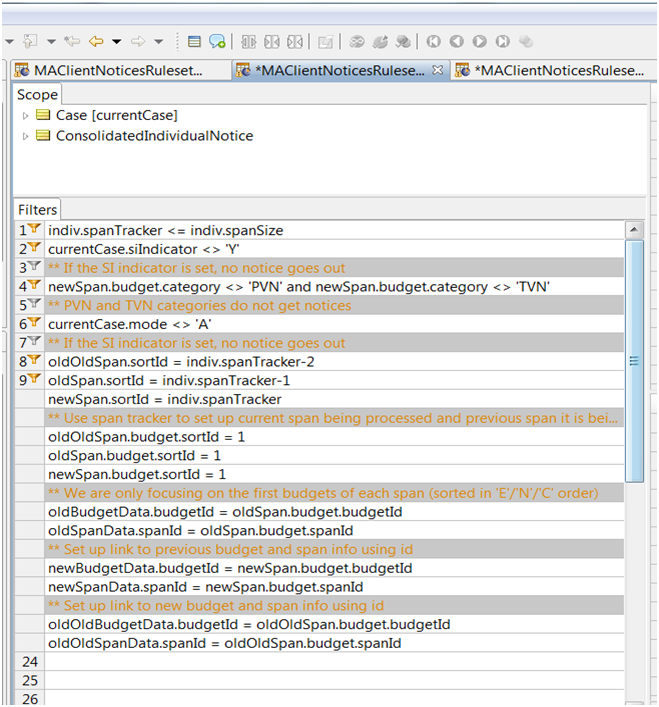Select filter 'oldBudgetData.budgetId = oldSpan.budget.budgetId'
659x707 pixels.
click(x=334, y=512)
